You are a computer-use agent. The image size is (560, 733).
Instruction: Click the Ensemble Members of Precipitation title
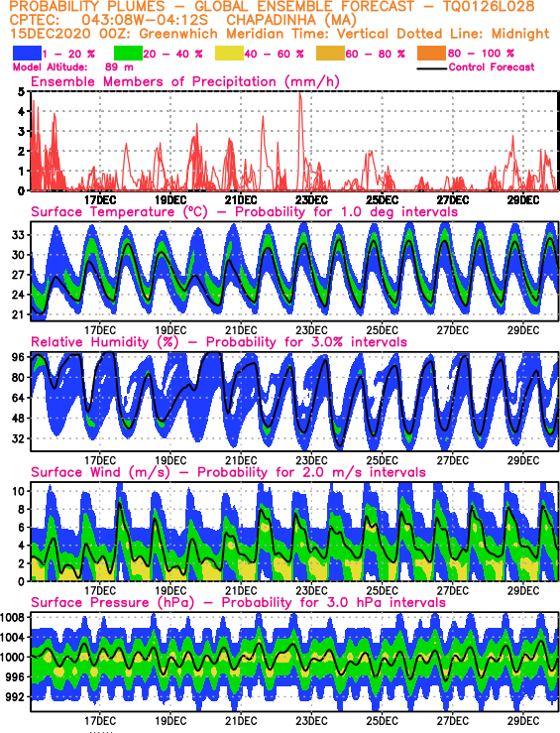coord(185,81)
